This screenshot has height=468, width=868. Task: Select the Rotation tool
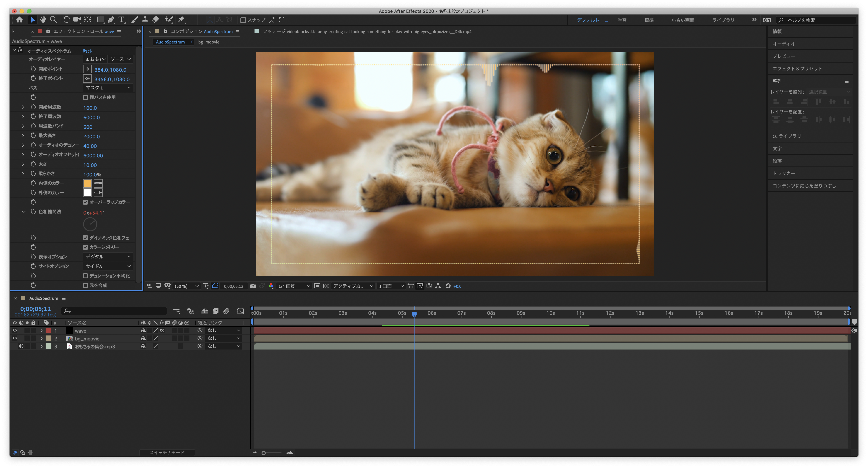pyautogui.click(x=67, y=20)
